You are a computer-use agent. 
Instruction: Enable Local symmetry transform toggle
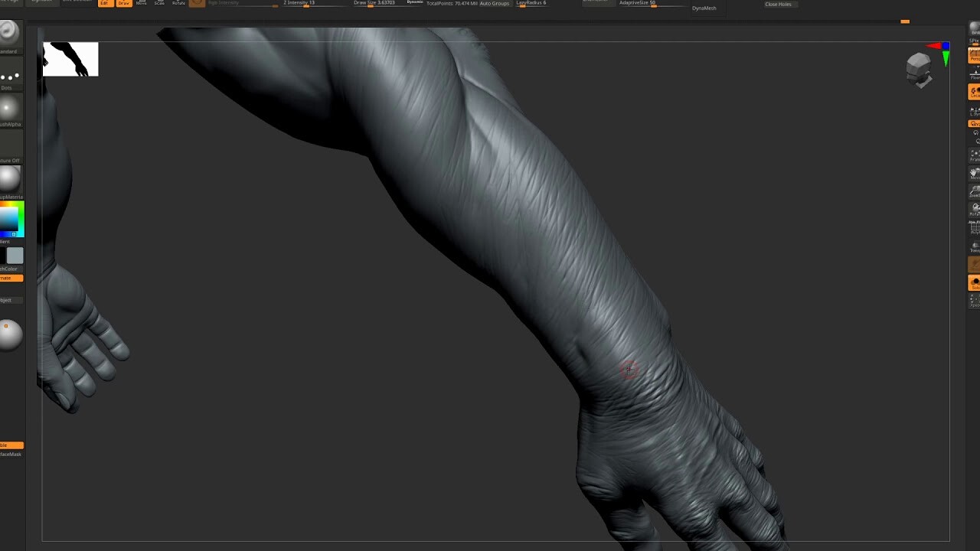pyautogui.click(x=974, y=92)
